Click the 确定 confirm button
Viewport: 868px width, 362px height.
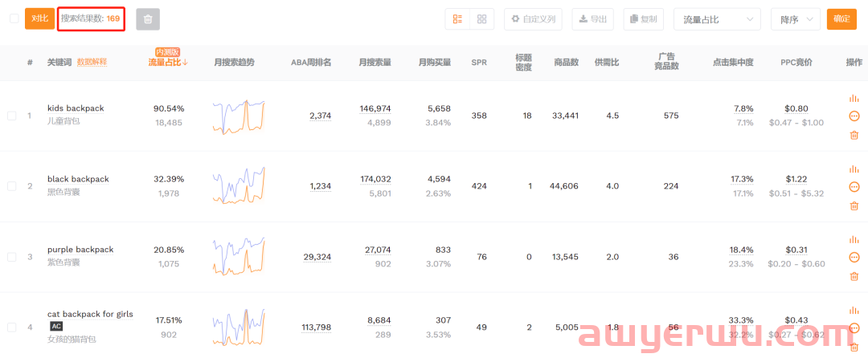(841, 19)
